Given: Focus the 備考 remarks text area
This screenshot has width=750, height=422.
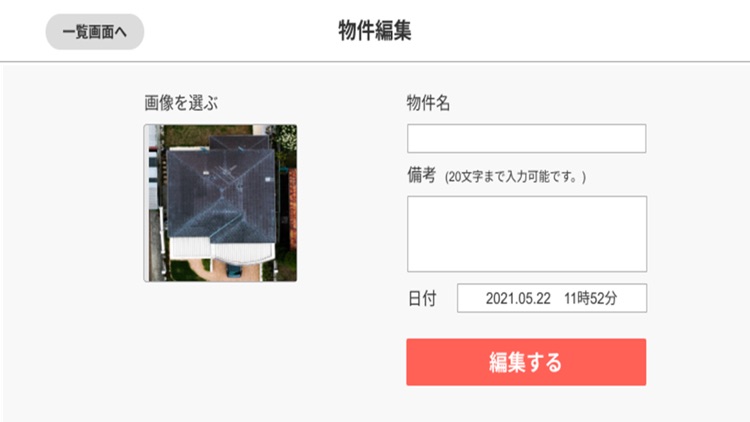Looking at the screenshot, I should [x=527, y=234].
